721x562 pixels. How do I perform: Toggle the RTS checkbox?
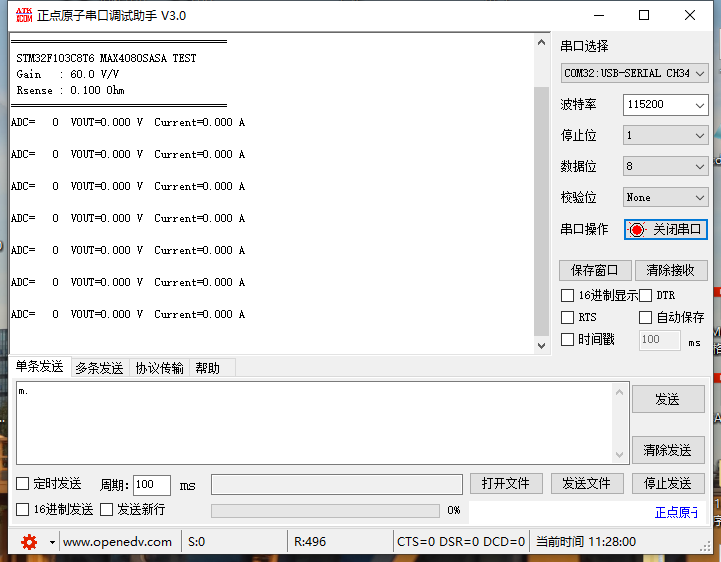coord(567,317)
